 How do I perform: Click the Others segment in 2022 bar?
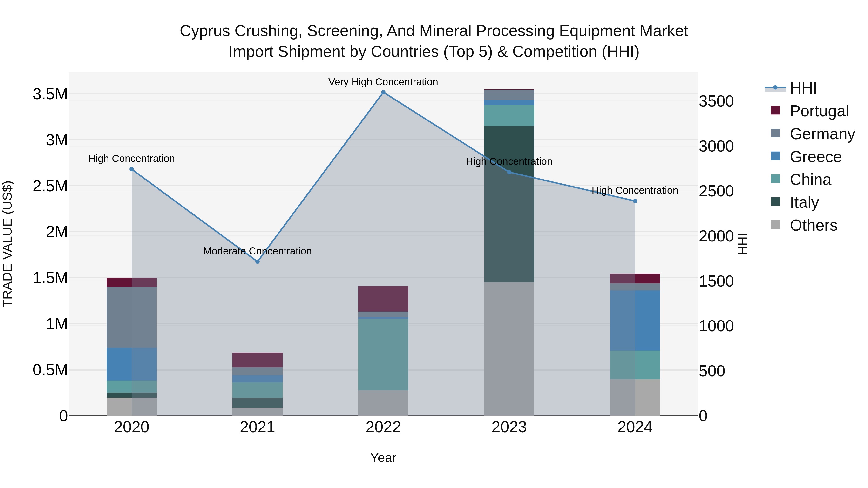(383, 403)
